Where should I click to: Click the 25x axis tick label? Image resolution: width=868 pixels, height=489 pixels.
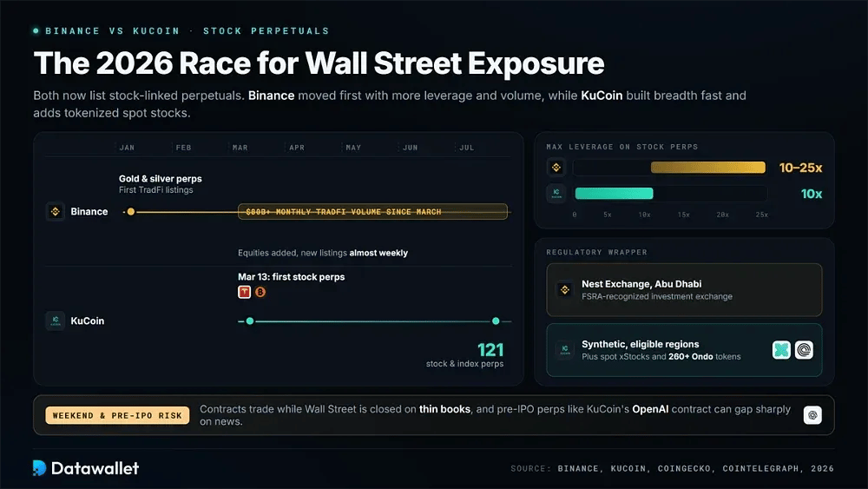pyautogui.click(x=762, y=215)
